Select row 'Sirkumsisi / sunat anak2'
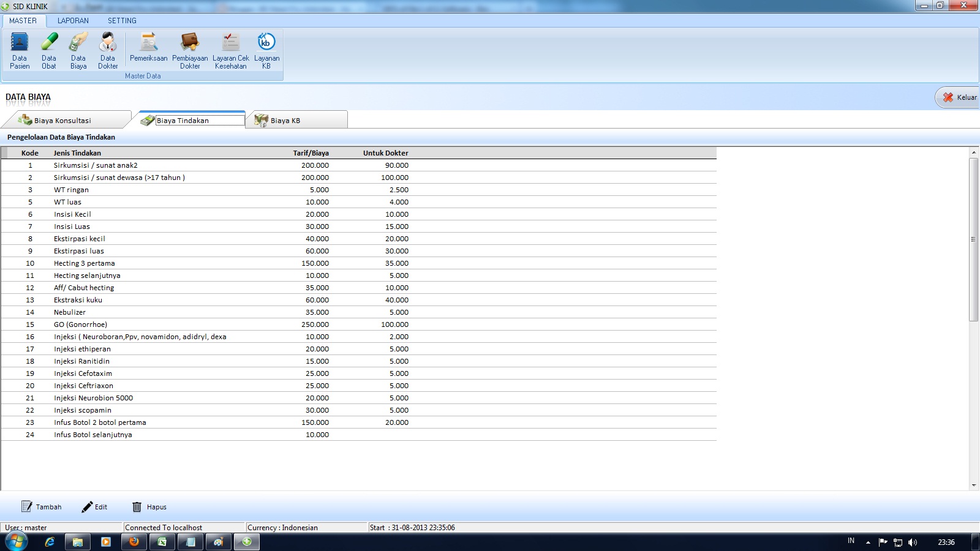The image size is (980, 551). [x=358, y=165]
